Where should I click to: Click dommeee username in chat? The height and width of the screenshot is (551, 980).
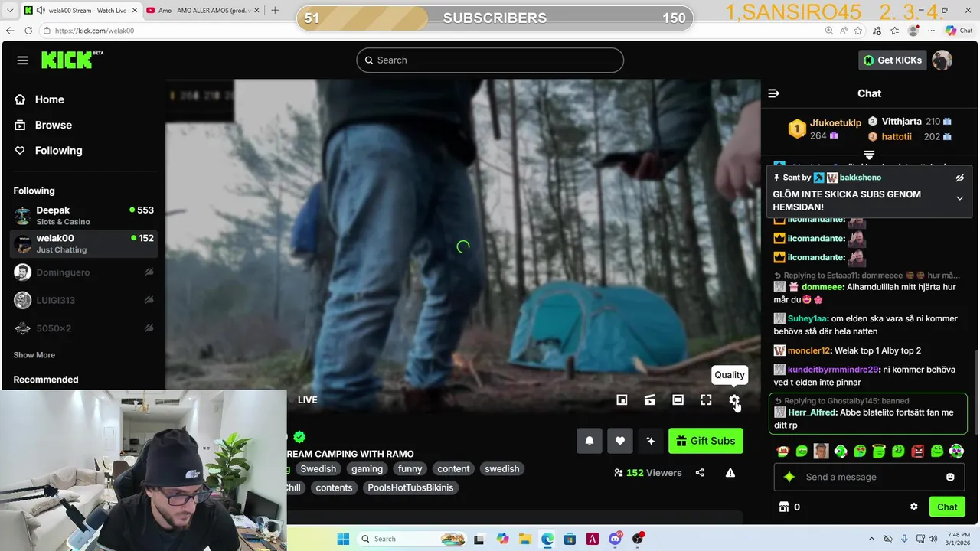point(823,287)
